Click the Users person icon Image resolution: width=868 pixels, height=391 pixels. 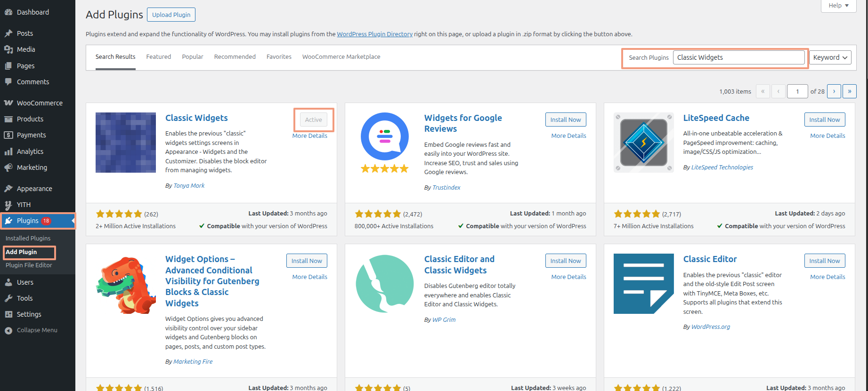(8, 282)
